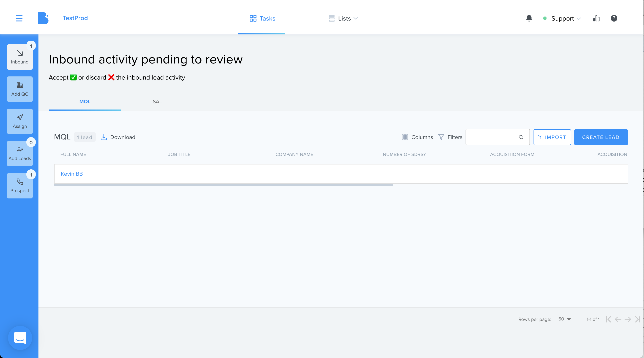Open the bar chart dashboards icon
Viewport: 644px width, 358px height.
click(596, 18)
